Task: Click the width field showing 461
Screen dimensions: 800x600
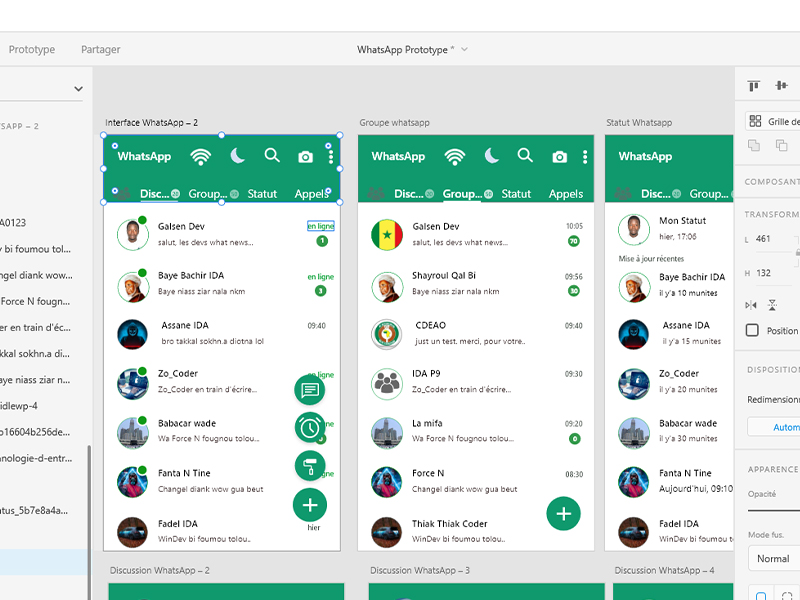Action: 769,239
